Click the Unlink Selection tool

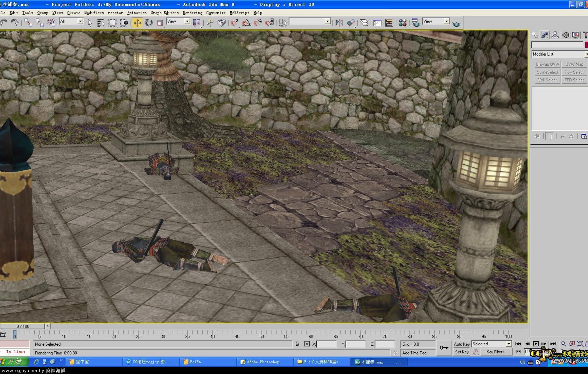(40, 23)
